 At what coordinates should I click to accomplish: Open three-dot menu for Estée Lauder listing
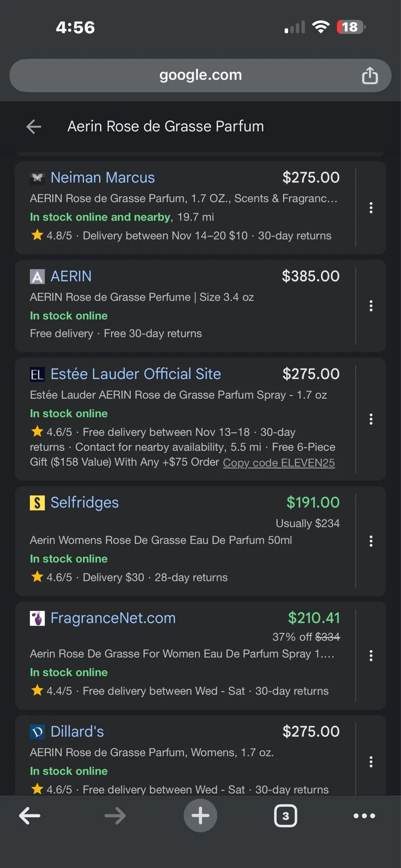pyautogui.click(x=371, y=419)
